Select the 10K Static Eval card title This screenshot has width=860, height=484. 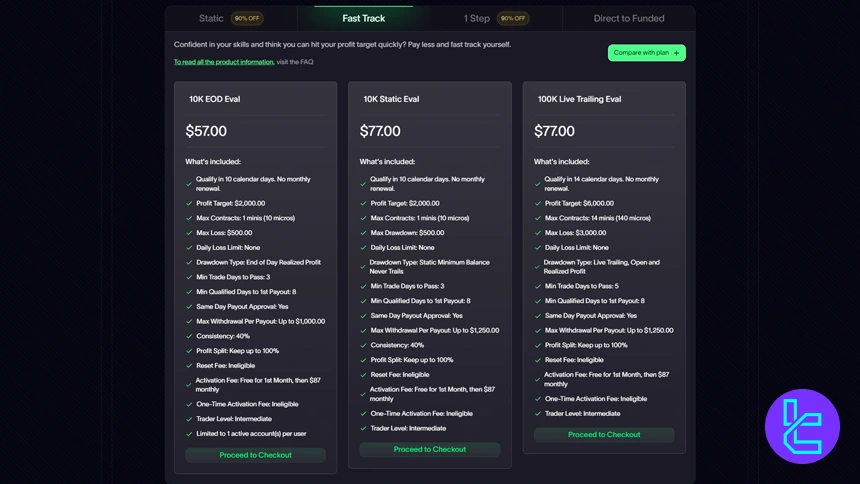click(391, 99)
